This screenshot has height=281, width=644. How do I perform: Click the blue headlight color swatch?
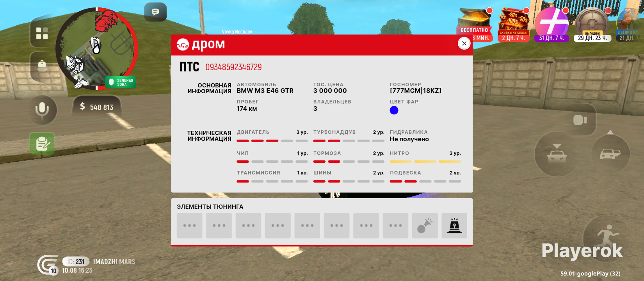coord(394,110)
